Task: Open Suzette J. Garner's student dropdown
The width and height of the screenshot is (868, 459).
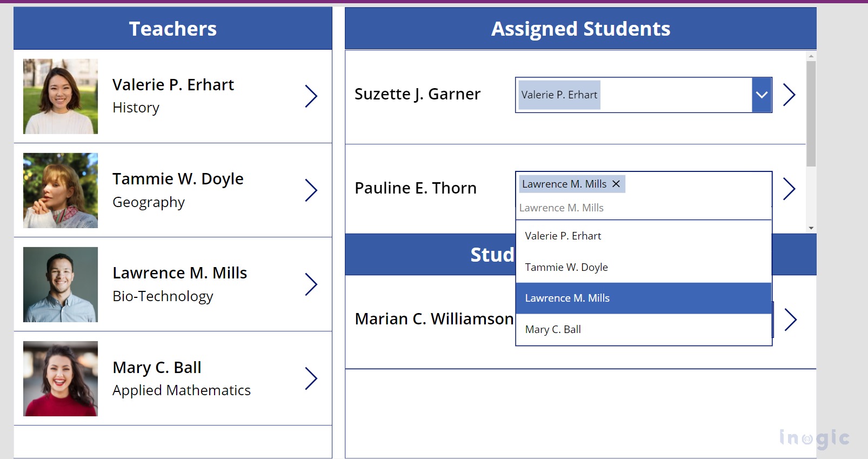Action: click(x=762, y=95)
